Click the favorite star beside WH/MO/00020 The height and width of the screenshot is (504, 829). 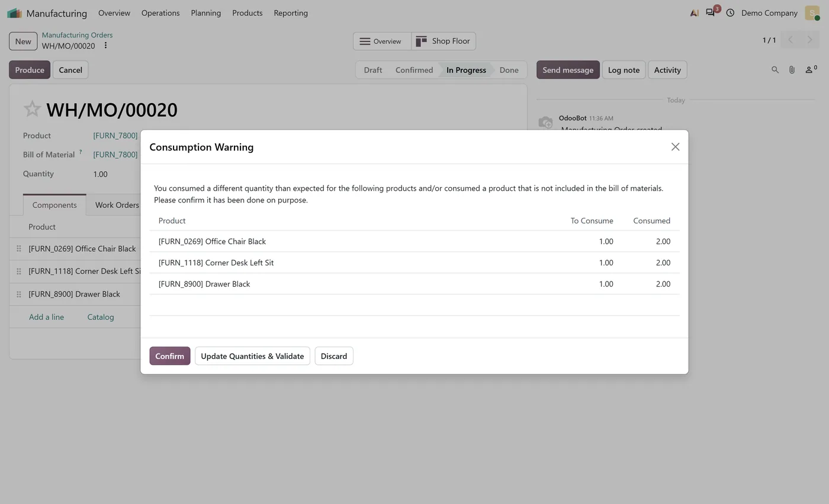tap(32, 109)
